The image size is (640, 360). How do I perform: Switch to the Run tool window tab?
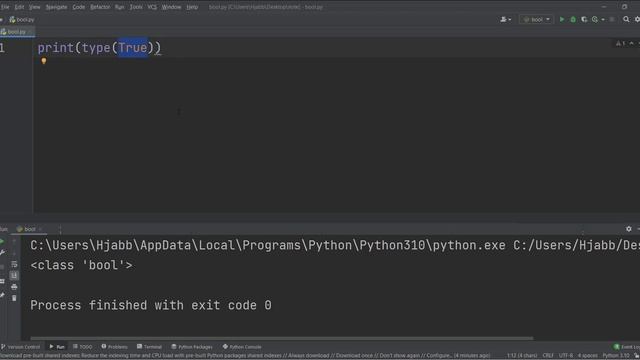point(57,347)
